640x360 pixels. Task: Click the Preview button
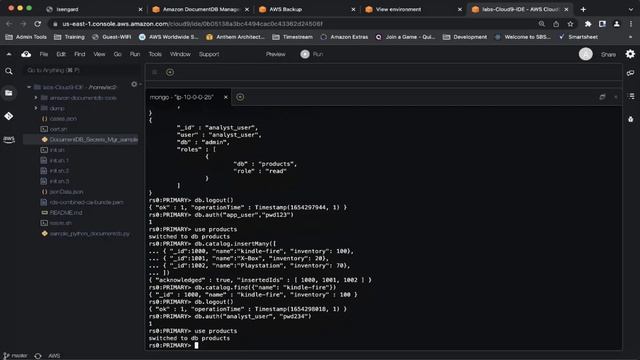point(276,54)
